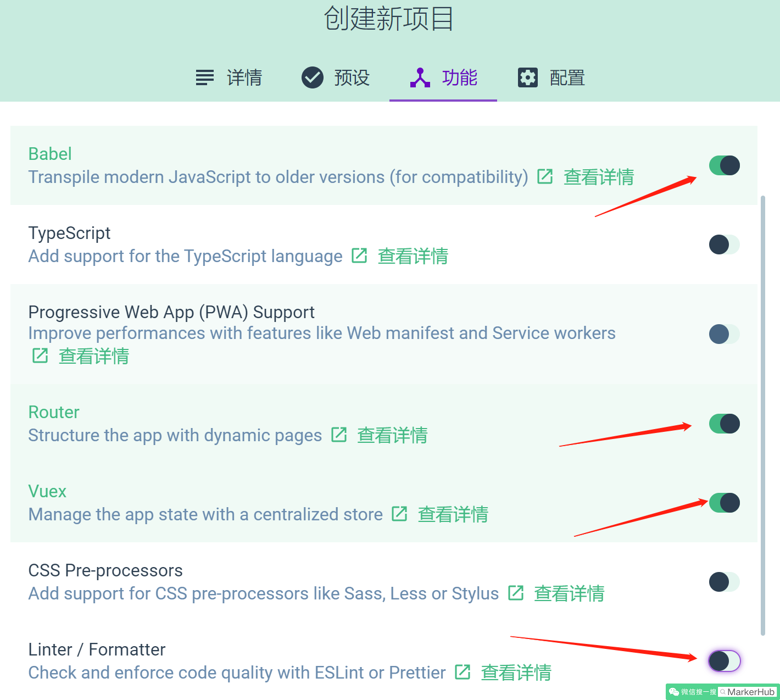
Task: Switch to the 配置 tab
Action: tap(551, 77)
